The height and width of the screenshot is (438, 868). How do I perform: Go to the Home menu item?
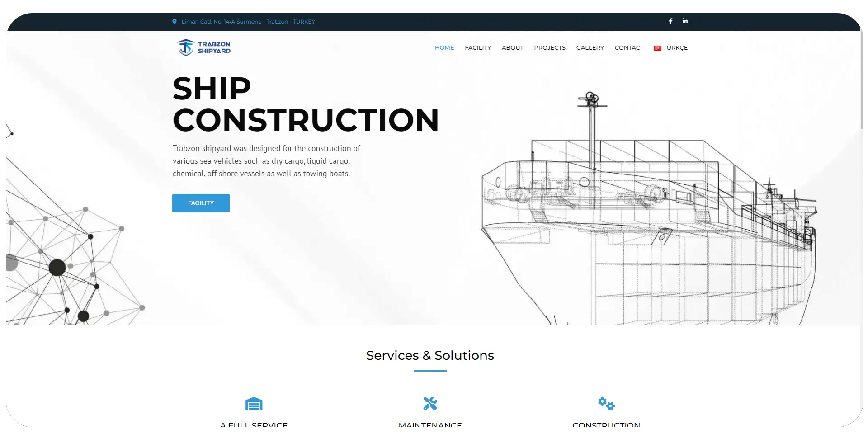[x=444, y=48]
